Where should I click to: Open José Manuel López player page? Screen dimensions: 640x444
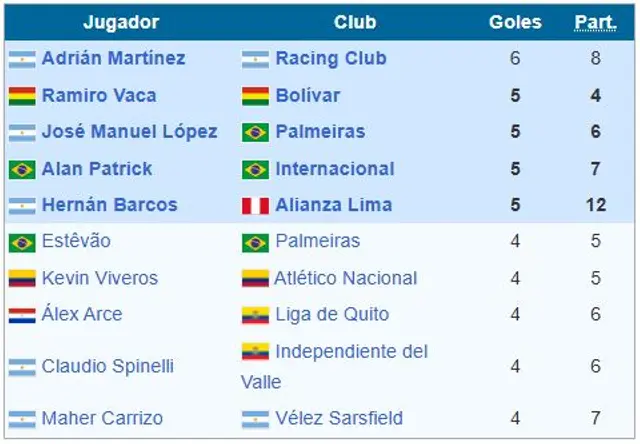tap(129, 132)
